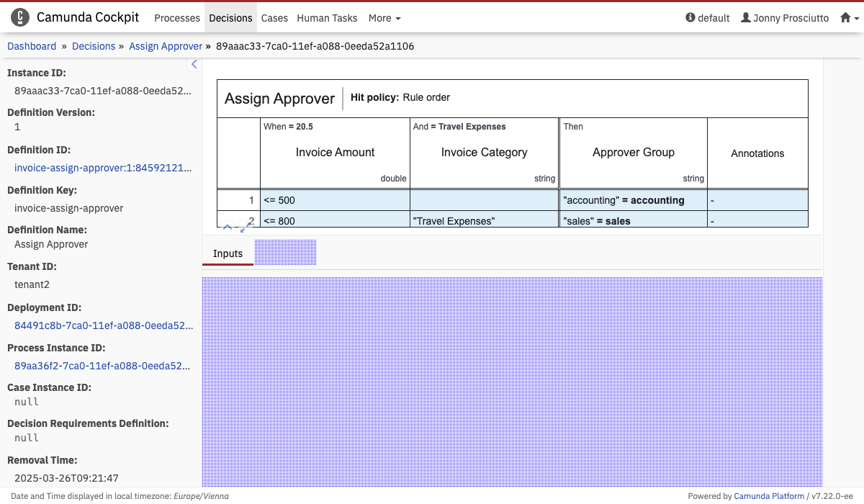Open the home app-switcher dropdown
The image size is (864, 504).
(x=850, y=18)
